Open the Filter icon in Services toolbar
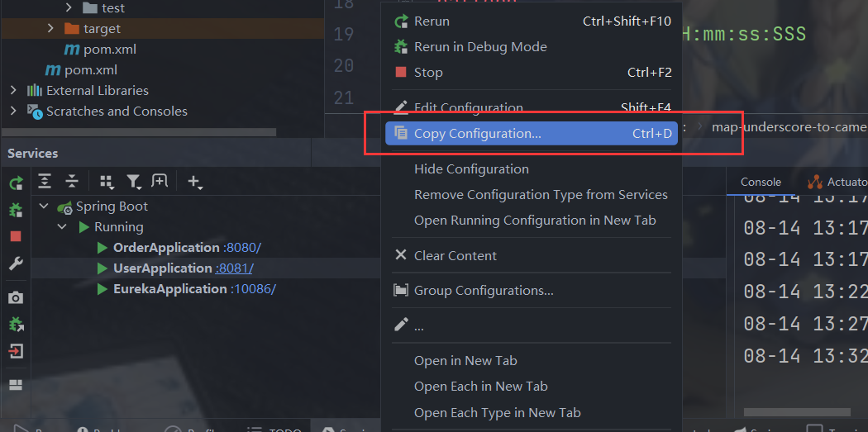 coord(133,181)
